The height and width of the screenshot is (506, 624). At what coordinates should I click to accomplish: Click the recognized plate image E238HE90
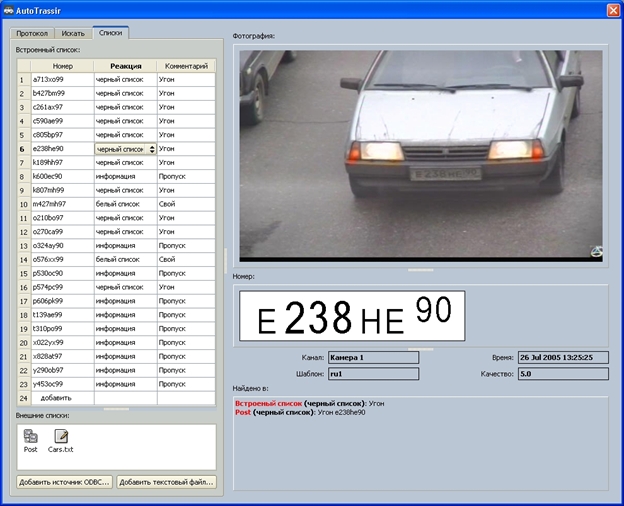coord(352,316)
